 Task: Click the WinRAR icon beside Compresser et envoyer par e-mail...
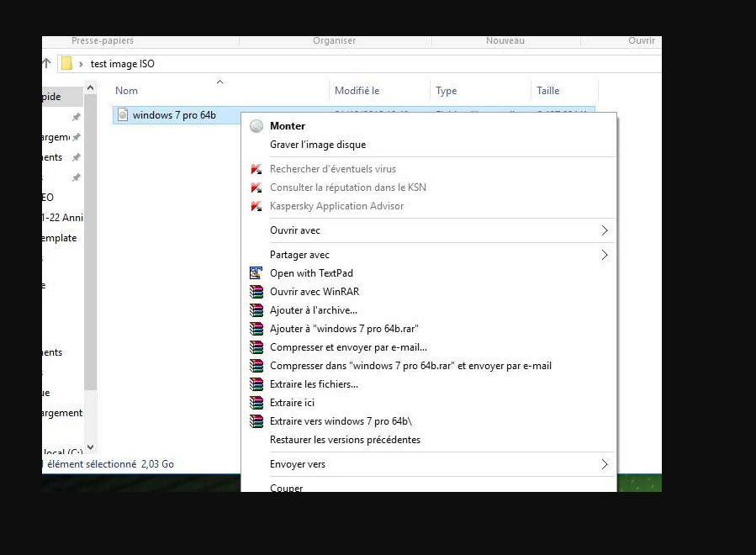point(256,347)
